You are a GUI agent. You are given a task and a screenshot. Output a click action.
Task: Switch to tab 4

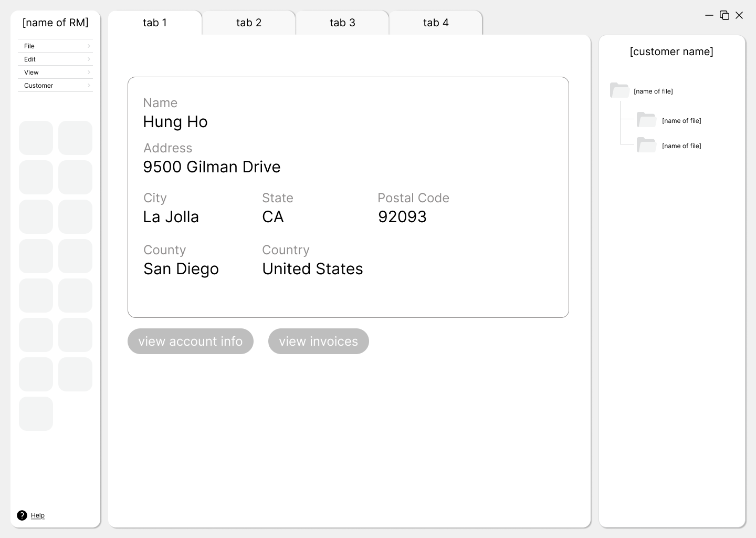[436, 23]
